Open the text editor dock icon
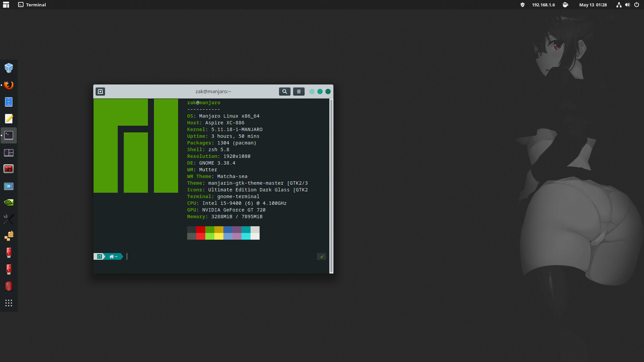The height and width of the screenshot is (362, 644). point(9,119)
